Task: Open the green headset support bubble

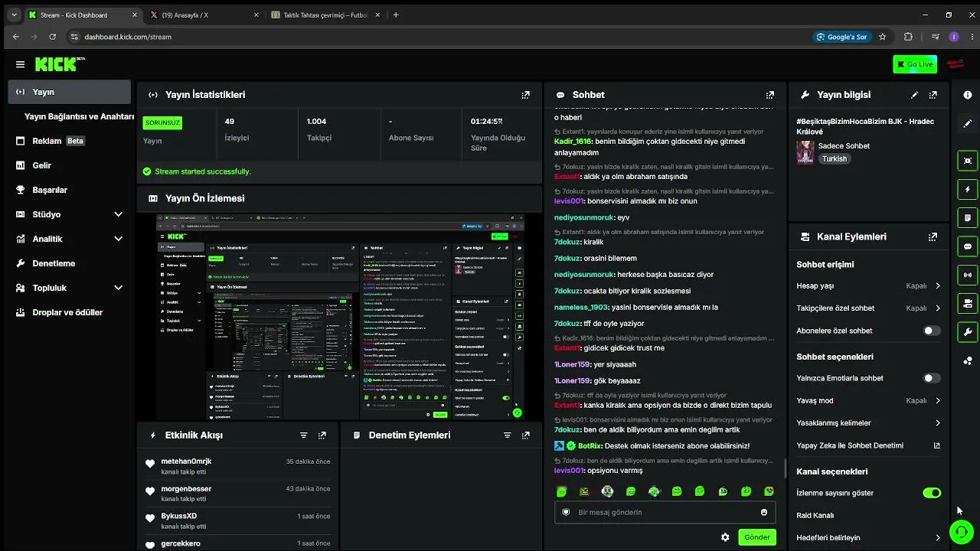Action: click(x=961, y=531)
